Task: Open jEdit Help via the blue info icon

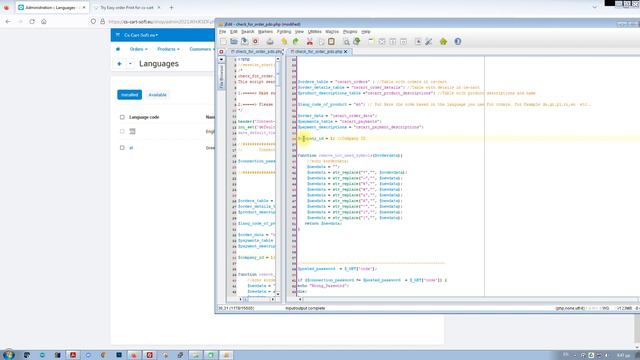Action: pyautogui.click(x=458, y=42)
